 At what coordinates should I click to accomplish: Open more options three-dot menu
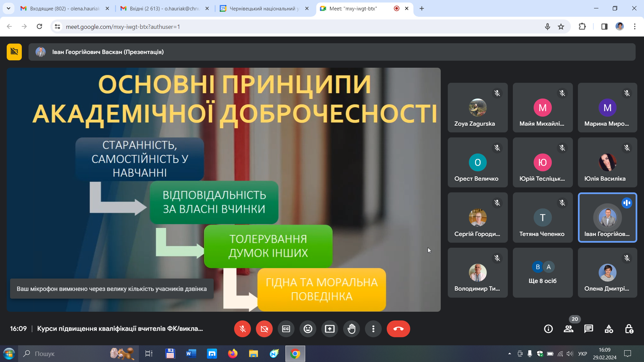[x=373, y=329]
